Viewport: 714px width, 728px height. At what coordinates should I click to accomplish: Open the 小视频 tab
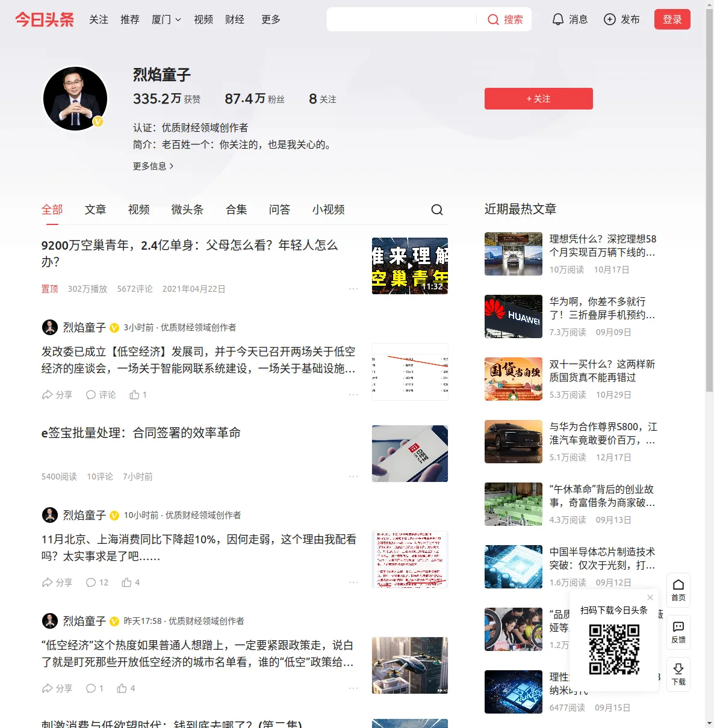[x=329, y=209]
